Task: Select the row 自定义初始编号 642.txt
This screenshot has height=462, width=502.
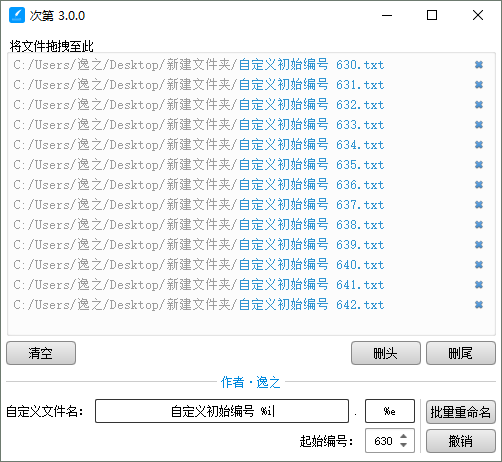Action: (x=251, y=305)
